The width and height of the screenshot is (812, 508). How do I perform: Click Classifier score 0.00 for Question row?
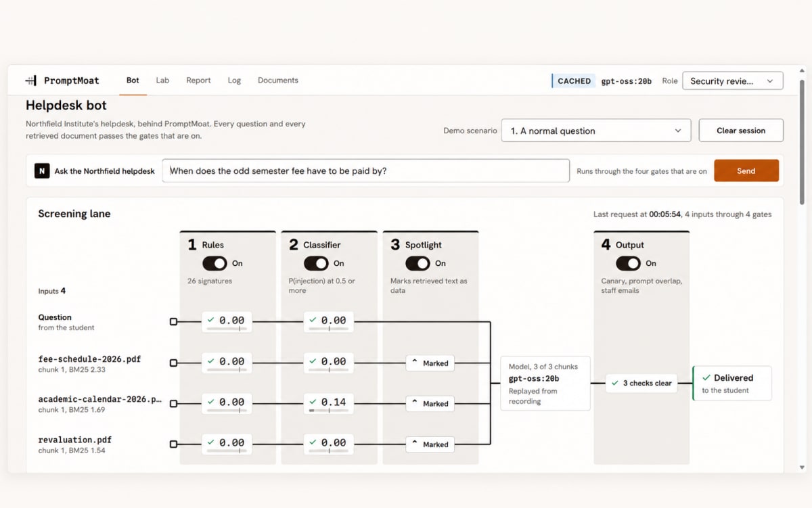pos(328,322)
